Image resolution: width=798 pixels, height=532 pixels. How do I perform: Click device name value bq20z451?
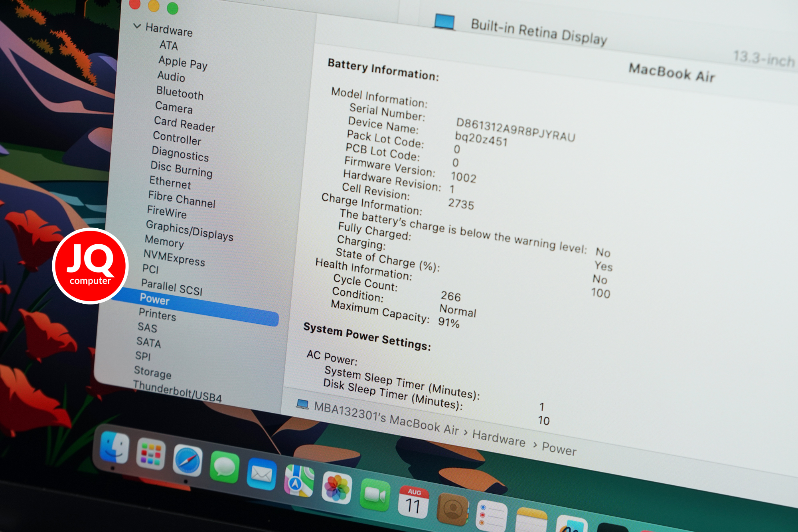coord(481,138)
